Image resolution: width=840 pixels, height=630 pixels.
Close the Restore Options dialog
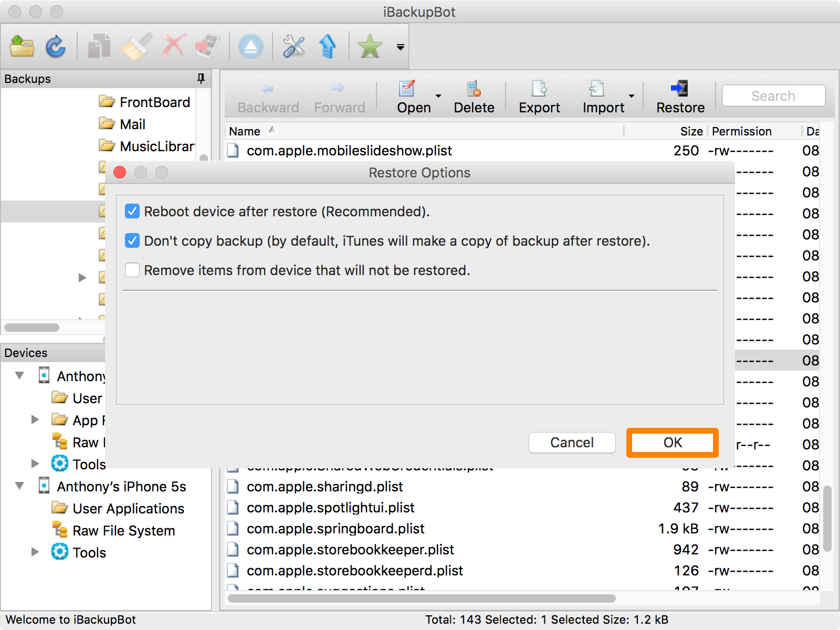[x=120, y=173]
